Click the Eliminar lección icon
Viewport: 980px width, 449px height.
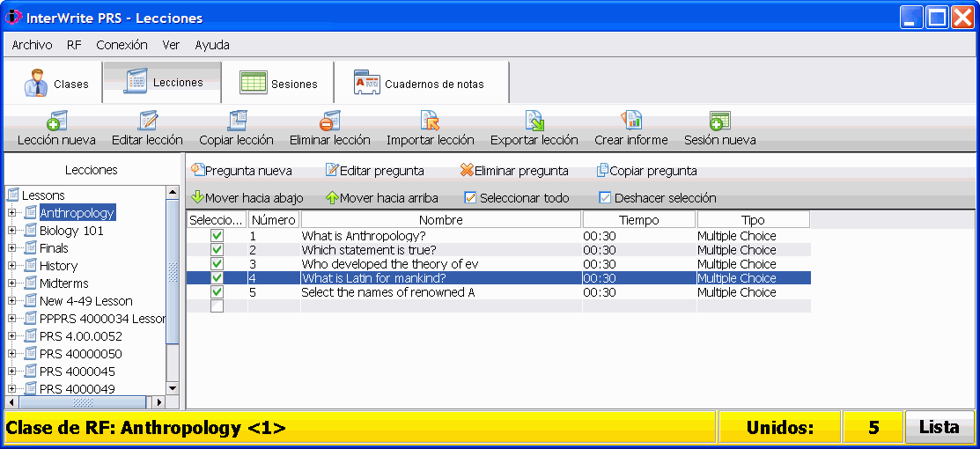[329, 120]
